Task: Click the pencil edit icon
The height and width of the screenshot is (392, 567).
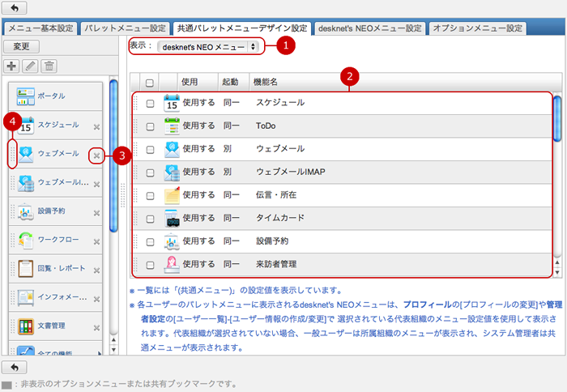Action: pyautogui.click(x=30, y=66)
